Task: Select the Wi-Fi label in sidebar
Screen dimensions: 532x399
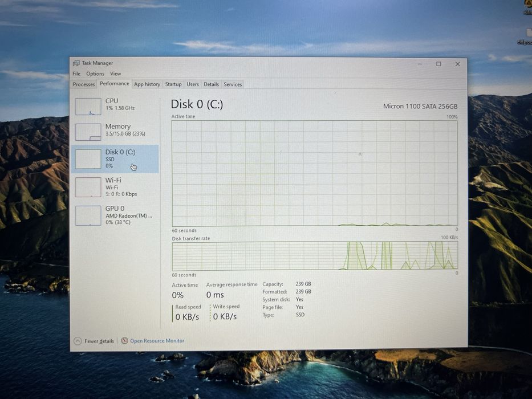Action: [113, 180]
